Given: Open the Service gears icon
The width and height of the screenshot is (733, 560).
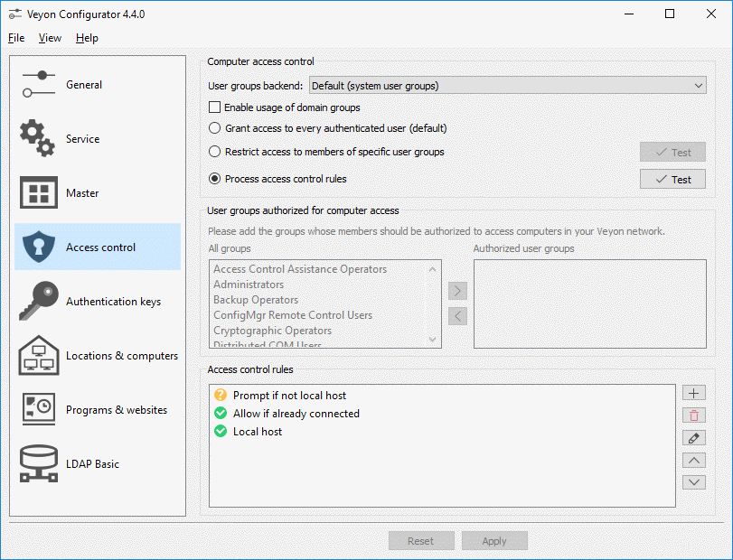Looking at the screenshot, I should point(37,138).
